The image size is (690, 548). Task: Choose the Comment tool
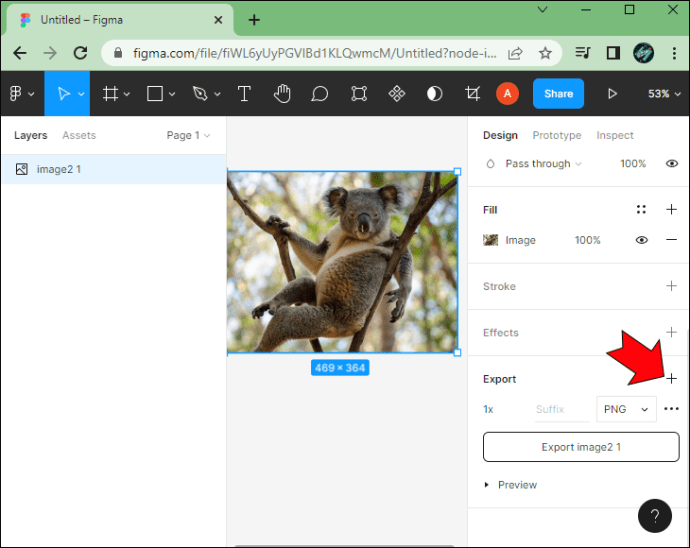[319, 94]
